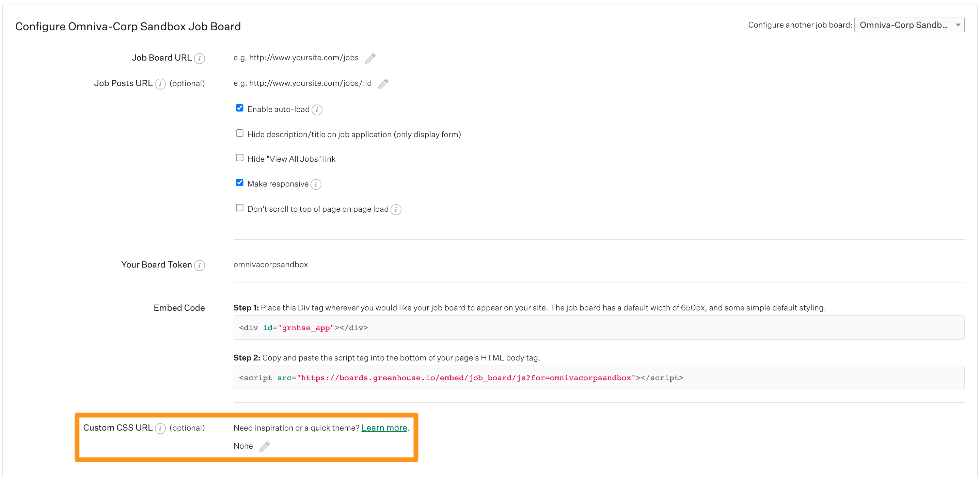
Task: Follow the Learn more link
Action: (384, 428)
